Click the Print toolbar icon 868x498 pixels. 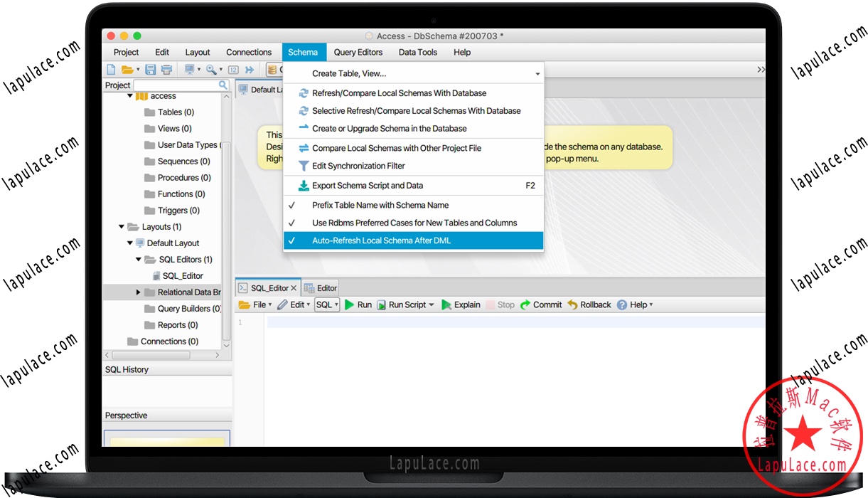[x=166, y=70]
